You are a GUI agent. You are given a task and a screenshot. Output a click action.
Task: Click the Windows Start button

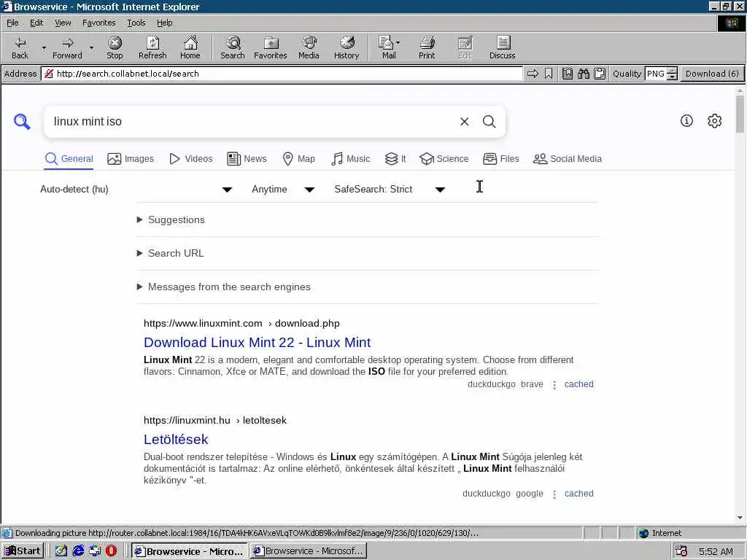click(x=23, y=551)
